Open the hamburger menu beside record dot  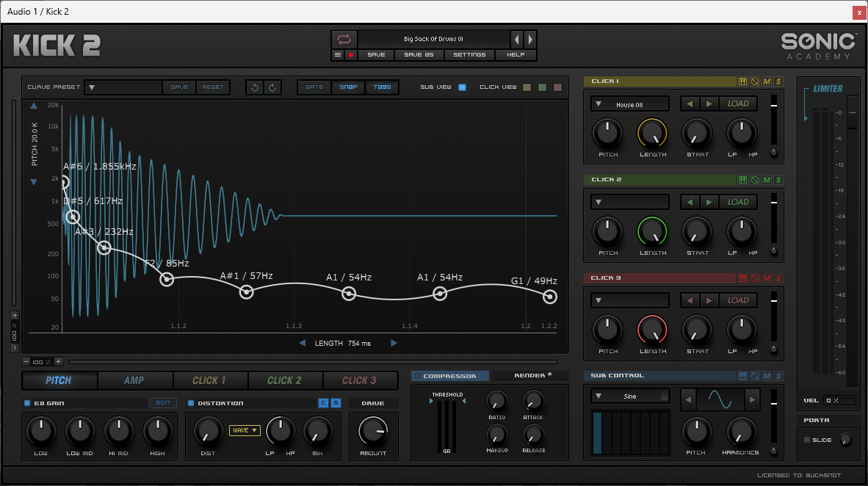[338, 55]
